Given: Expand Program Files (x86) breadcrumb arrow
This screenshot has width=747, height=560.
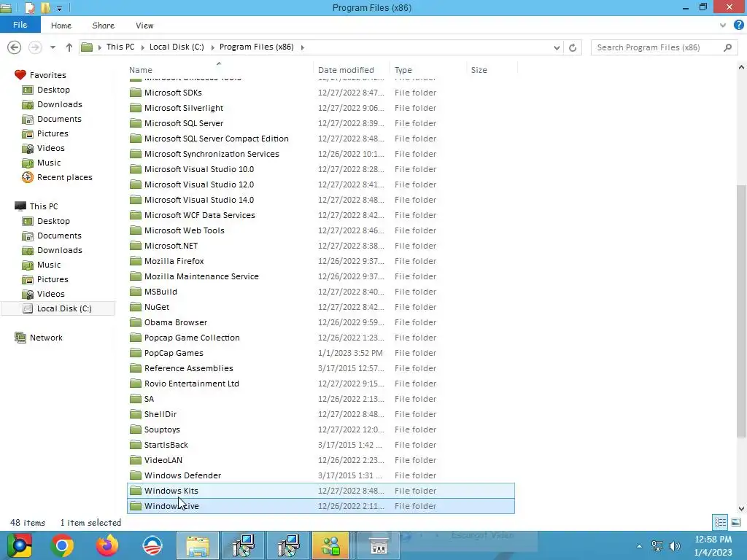Looking at the screenshot, I should 303,47.
